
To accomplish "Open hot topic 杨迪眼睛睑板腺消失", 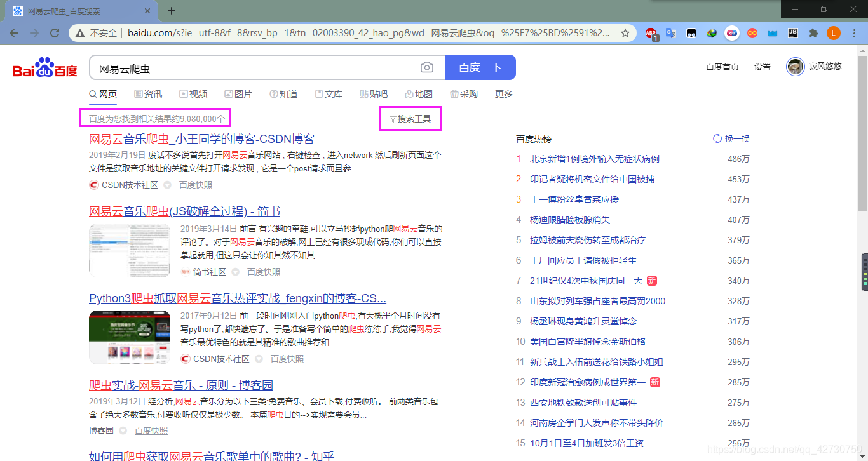I will point(570,220).
